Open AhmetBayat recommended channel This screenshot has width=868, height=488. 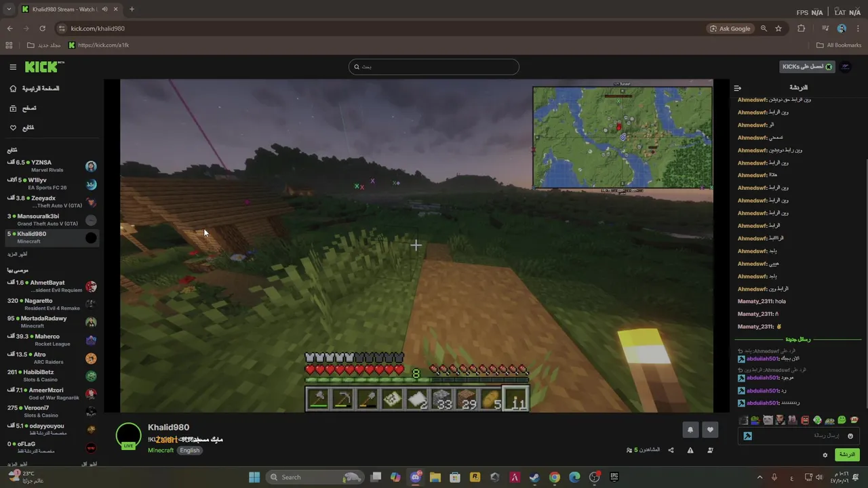[52, 286]
